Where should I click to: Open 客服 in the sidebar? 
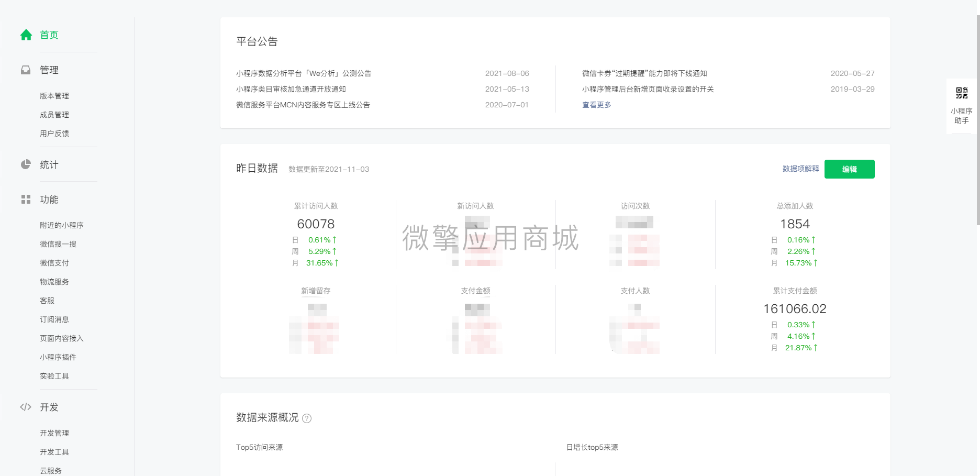click(47, 301)
